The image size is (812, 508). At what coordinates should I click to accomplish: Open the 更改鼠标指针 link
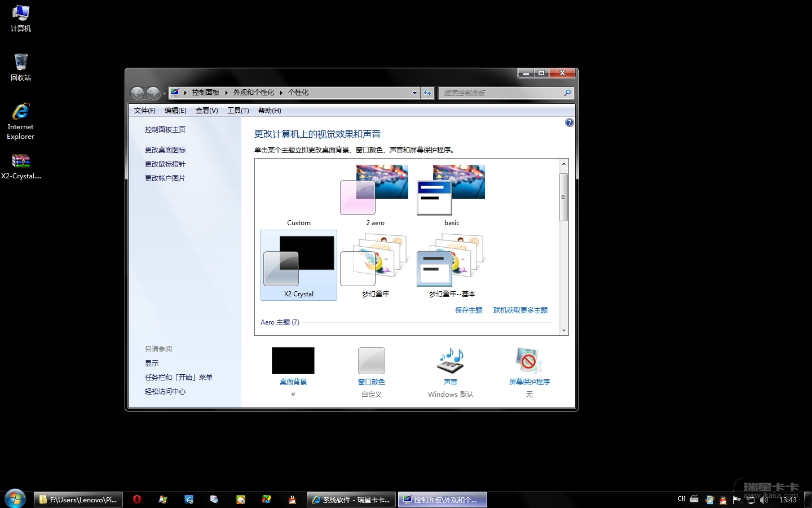tap(165, 164)
